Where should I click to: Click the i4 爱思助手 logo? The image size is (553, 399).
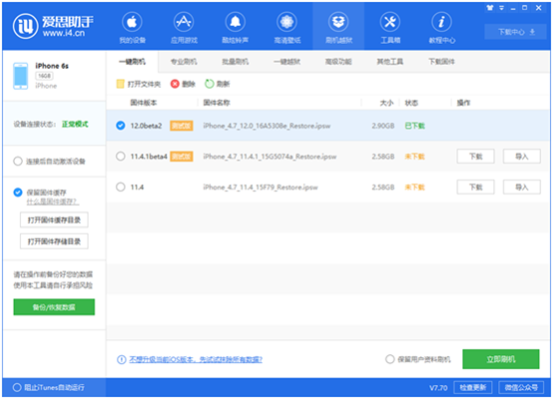[54, 26]
